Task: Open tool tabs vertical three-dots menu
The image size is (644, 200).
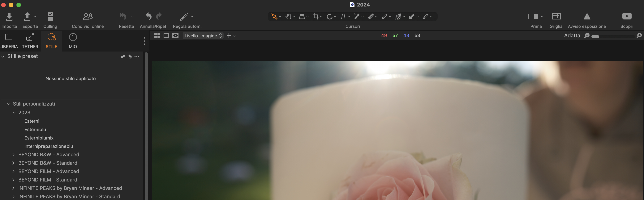Action: [x=144, y=41]
